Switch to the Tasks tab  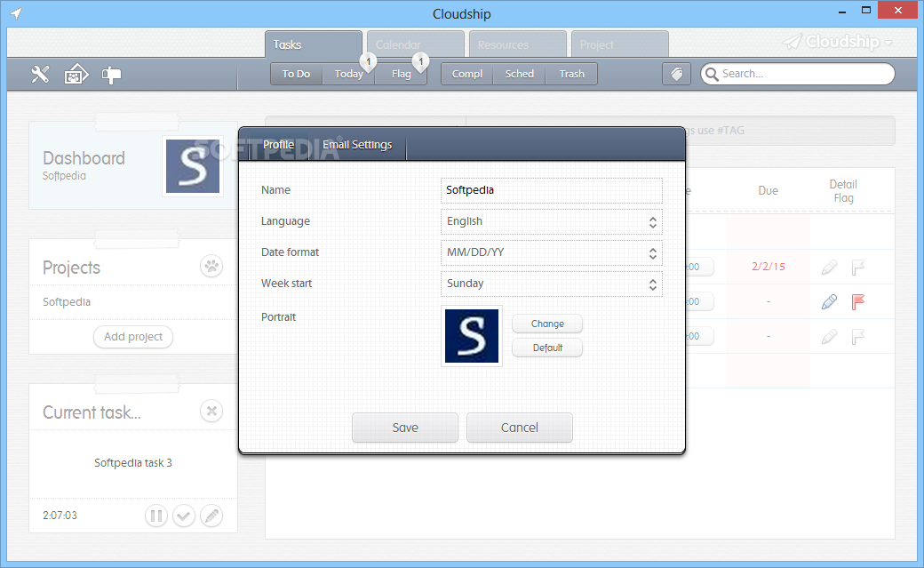tap(314, 44)
